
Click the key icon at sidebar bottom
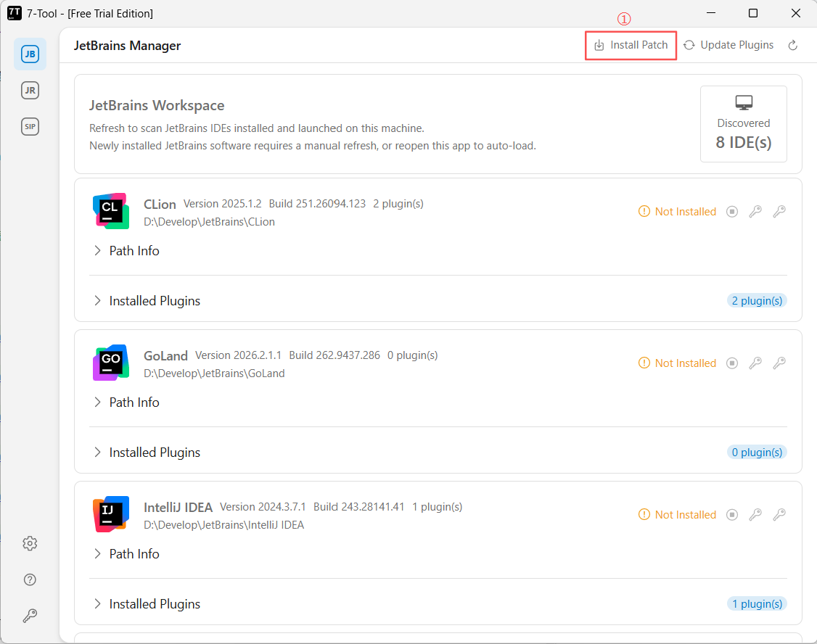click(30, 616)
